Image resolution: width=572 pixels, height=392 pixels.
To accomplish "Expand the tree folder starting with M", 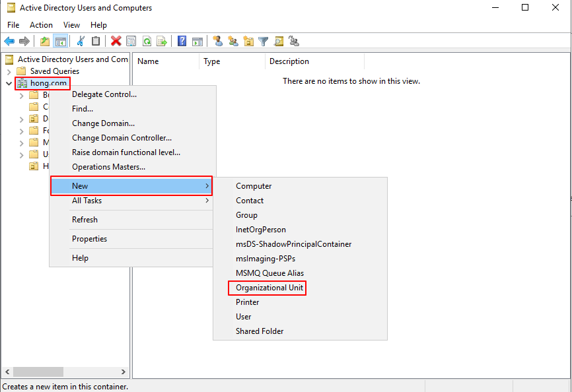I will [x=22, y=143].
